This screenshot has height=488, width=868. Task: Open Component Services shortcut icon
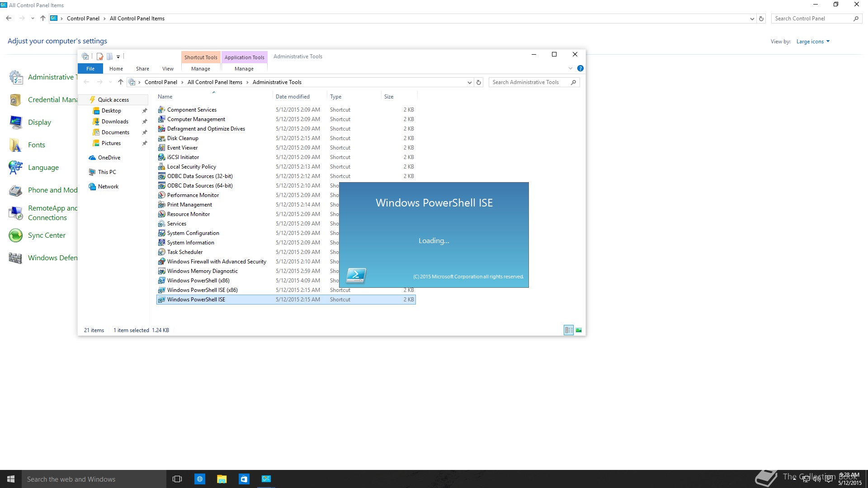[161, 110]
